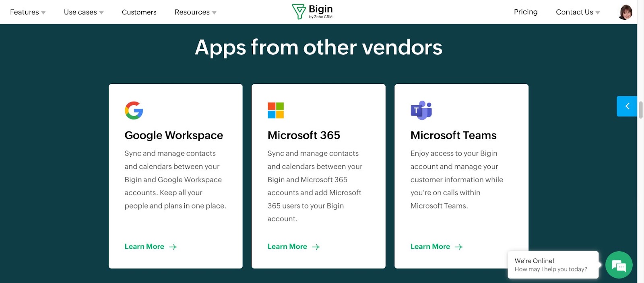Image resolution: width=644 pixels, height=283 pixels.
Task: Click the "Apps from other vendors" heading
Action: [x=319, y=48]
